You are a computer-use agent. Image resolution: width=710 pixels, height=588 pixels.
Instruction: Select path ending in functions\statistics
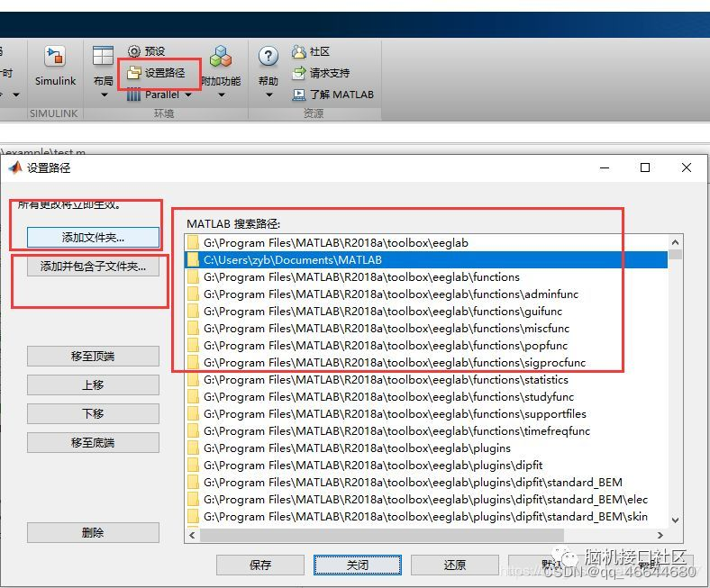(x=426, y=380)
